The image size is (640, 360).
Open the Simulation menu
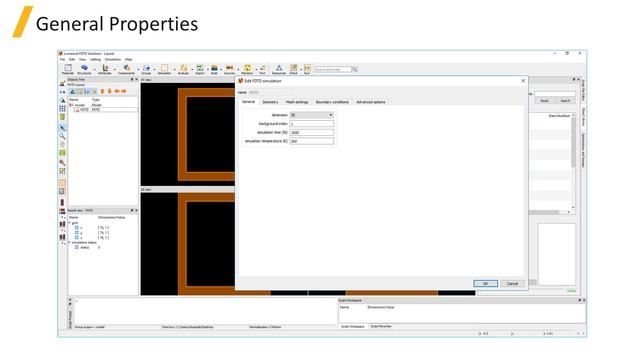pyautogui.click(x=113, y=60)
